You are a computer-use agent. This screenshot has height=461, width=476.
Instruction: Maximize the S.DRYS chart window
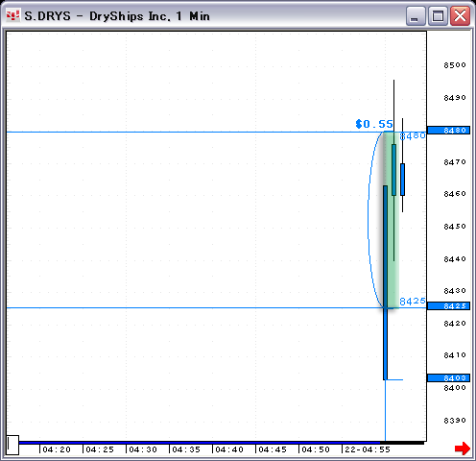(x=438, y=15)
